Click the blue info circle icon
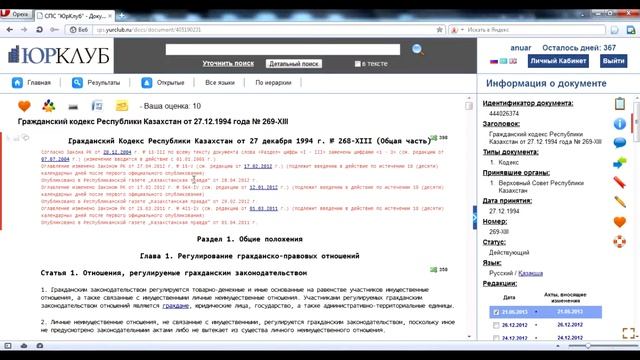Viewport: 640px width, 360px height. (620, 124)
